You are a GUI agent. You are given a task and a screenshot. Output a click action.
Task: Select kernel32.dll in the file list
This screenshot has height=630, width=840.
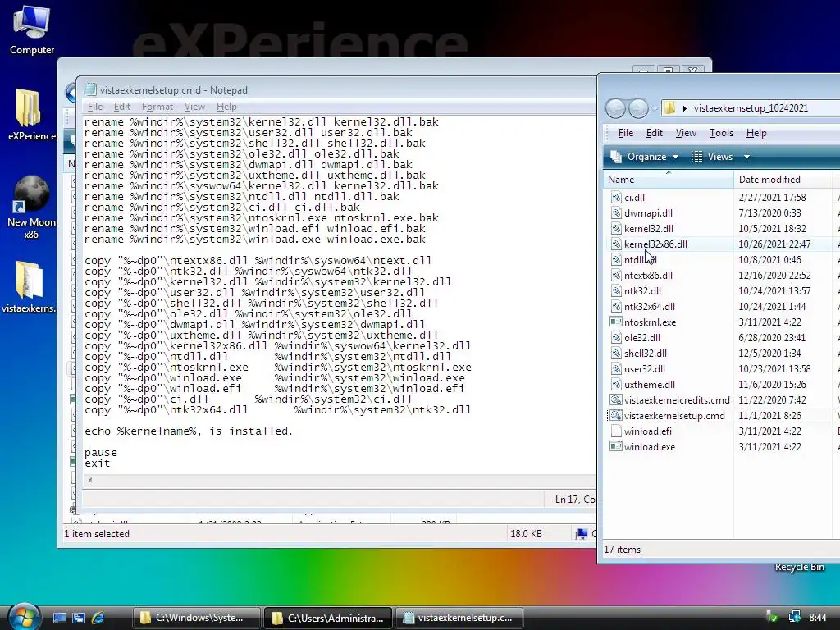[x=649, y=228]
